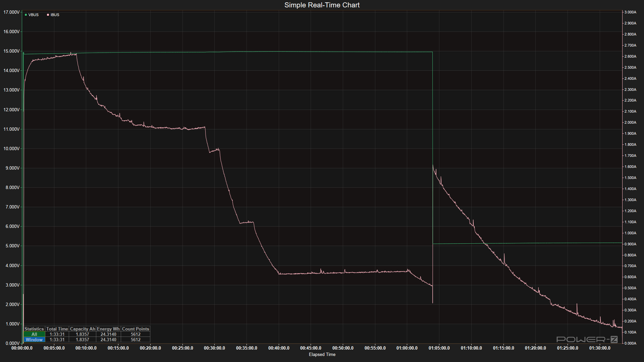644x362 pixels.
Task: Click the 5.000V voltage axis label
Action: (12, 246)
